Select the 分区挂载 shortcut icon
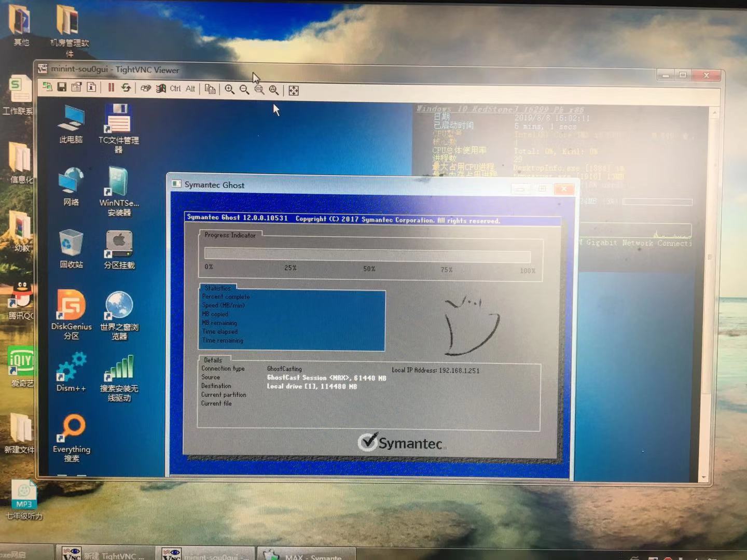The width and height of the screenshot is (747, 560). click(119, 249)
